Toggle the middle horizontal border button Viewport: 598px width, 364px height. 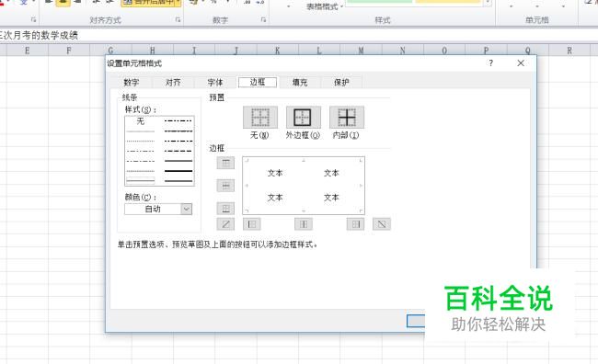pyautogui.click(x=225, y=186)
